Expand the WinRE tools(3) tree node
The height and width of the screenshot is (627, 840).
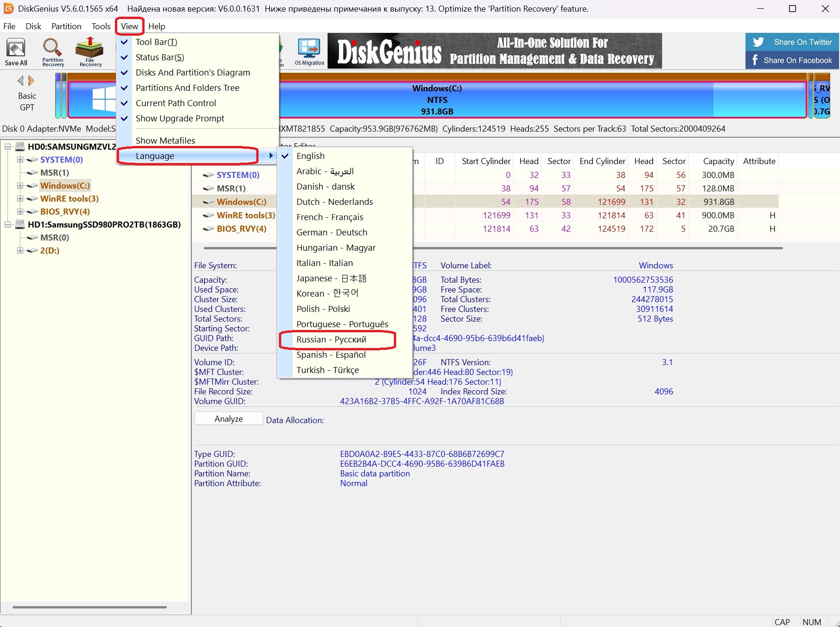click(20, 199)
